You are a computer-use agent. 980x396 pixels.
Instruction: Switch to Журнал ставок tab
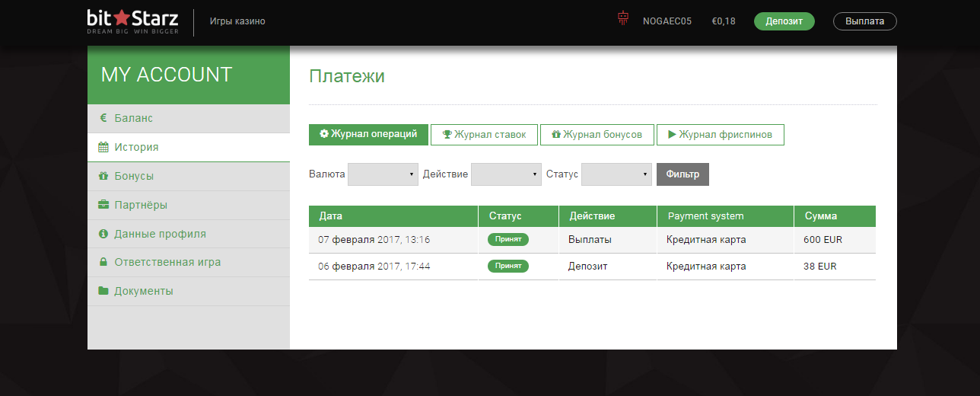click(x=484, y=135)
